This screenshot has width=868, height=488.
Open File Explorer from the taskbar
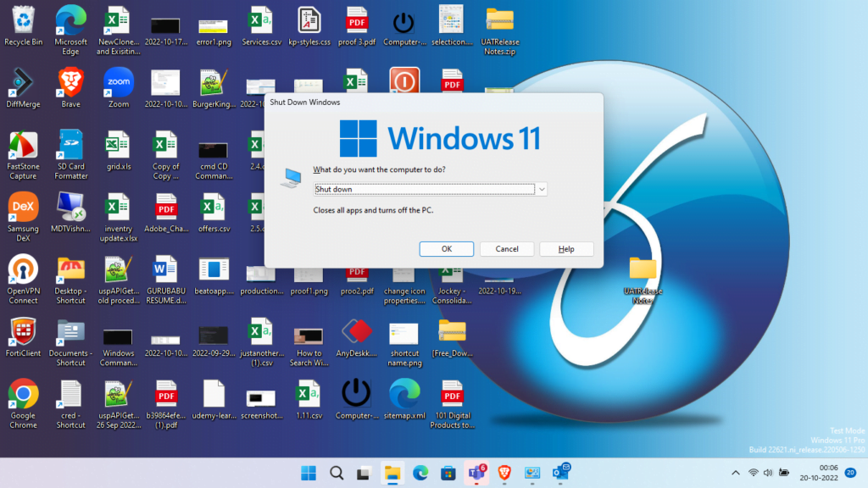pyautogui.click(x=392, y=473)
